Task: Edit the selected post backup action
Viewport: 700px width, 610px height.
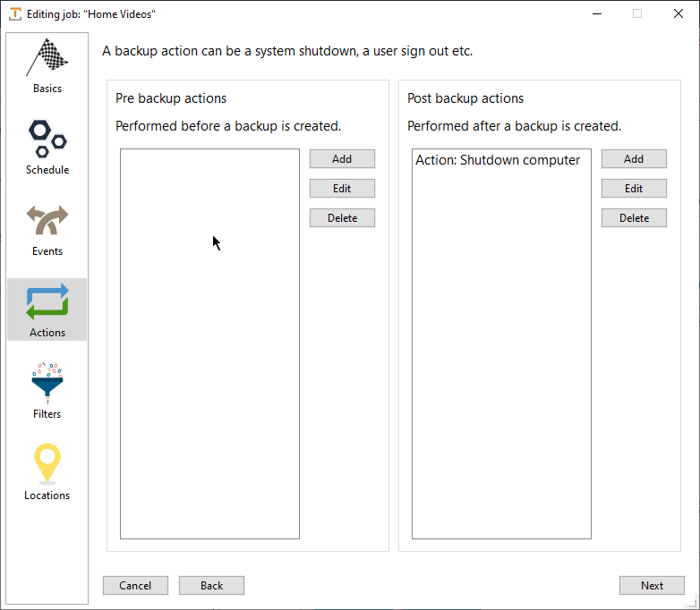Action: [x=634, y=189]
